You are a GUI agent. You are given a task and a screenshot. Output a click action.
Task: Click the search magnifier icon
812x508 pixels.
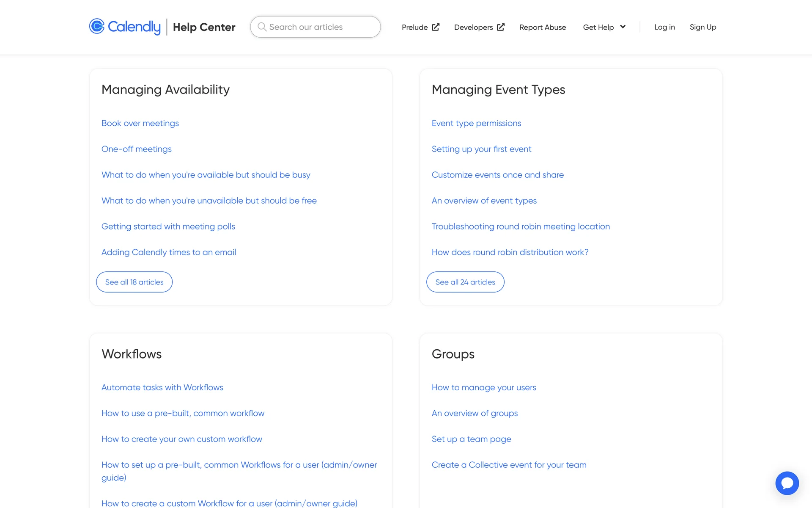click(262, 27)
